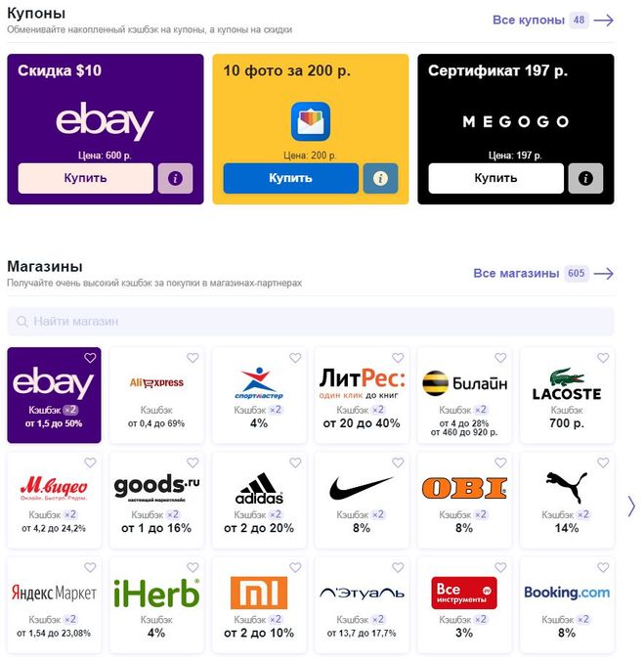
Task: Open the Booking.com store tile
Action: click(567, 605)
